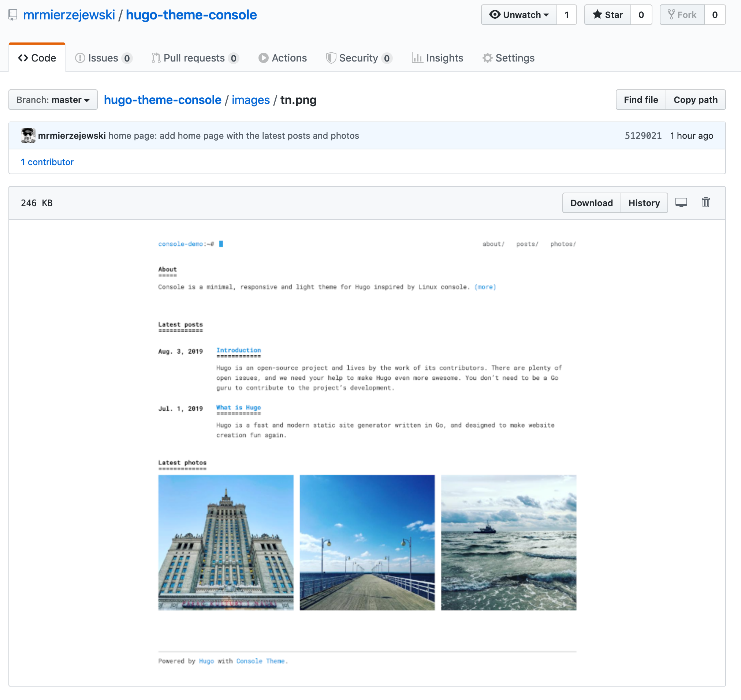This screenshot has height=700, width=741.
Task: Open the 1 contributor link
Action: (x=47, y=162)
